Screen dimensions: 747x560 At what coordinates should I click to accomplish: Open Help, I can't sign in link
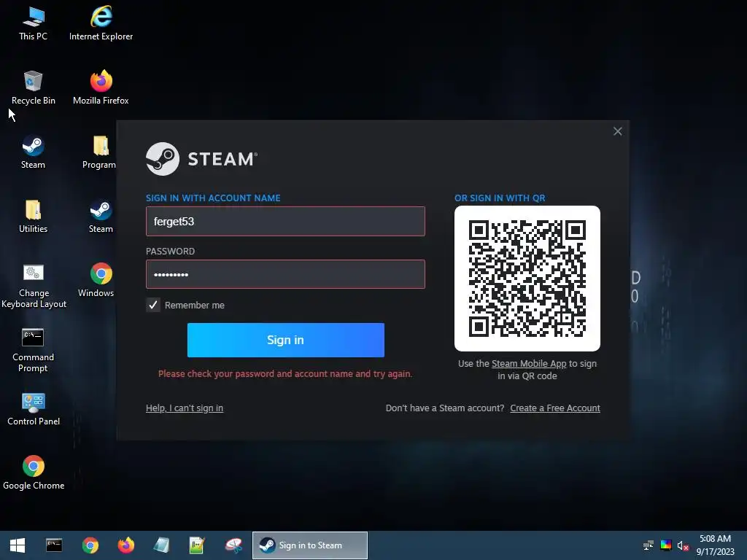pyautogui.click(x=185, y=408)
